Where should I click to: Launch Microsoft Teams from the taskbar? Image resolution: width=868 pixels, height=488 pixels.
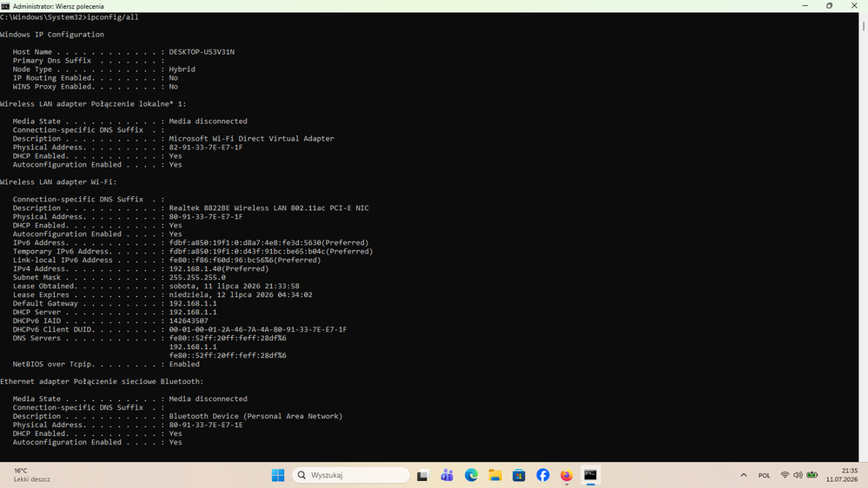447,475
